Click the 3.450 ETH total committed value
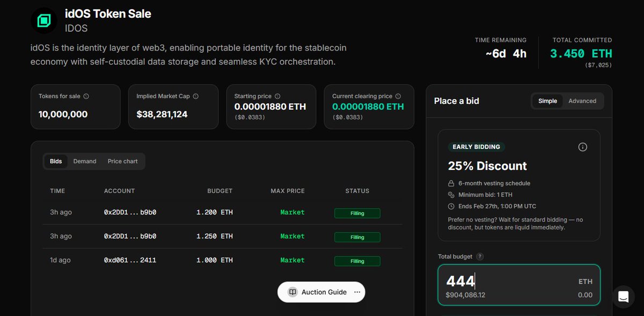The image size is (644, 316). pyautogui.click(x=581, y=53)
